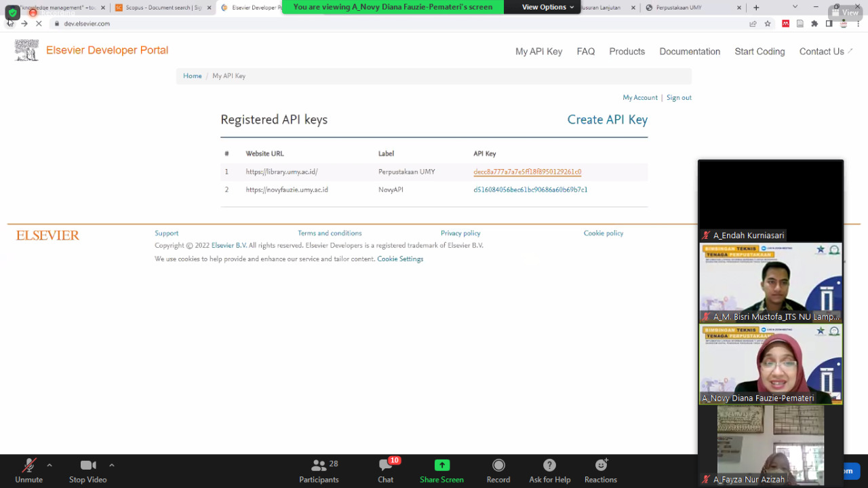This screenshot has height=488, width=868.
Task: Open the footer Support link
Action: point(166,233)
